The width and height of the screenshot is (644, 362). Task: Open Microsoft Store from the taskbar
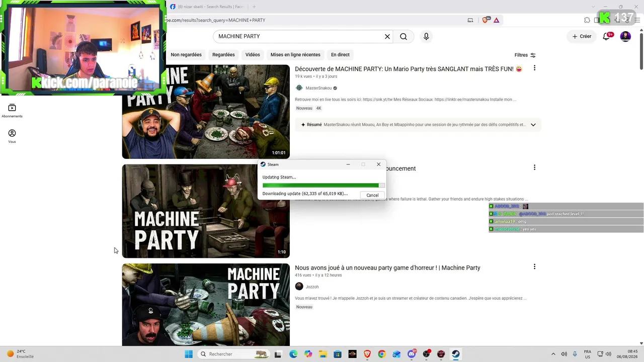pyautogui.click(x=338, y=354)
